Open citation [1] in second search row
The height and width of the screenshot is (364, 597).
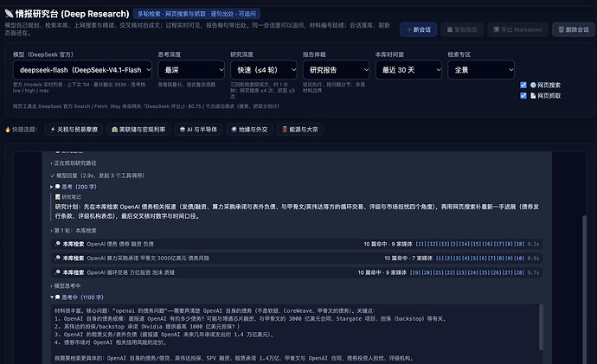440,258
